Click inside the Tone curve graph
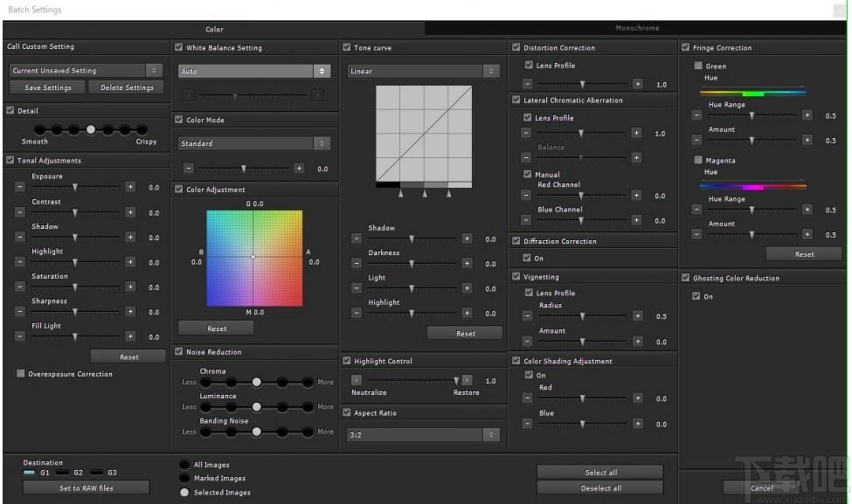Image resolution: width=852 pixels, height=504 pixels. pyautogui.click(x=424, y=134)
